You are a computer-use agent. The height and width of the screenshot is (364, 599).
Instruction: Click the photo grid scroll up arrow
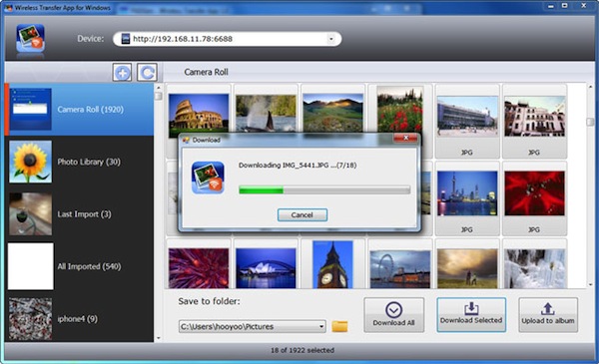click(x=590, y=87)
